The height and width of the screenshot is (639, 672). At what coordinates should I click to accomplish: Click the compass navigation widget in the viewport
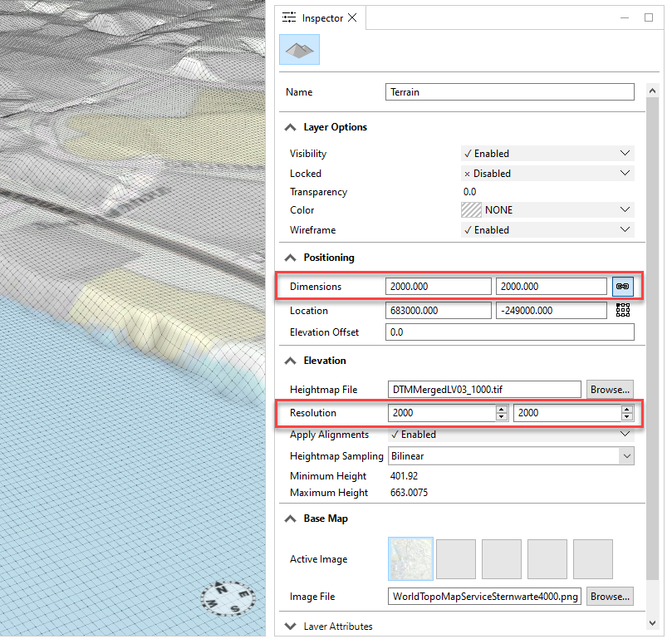coord(228,598)
